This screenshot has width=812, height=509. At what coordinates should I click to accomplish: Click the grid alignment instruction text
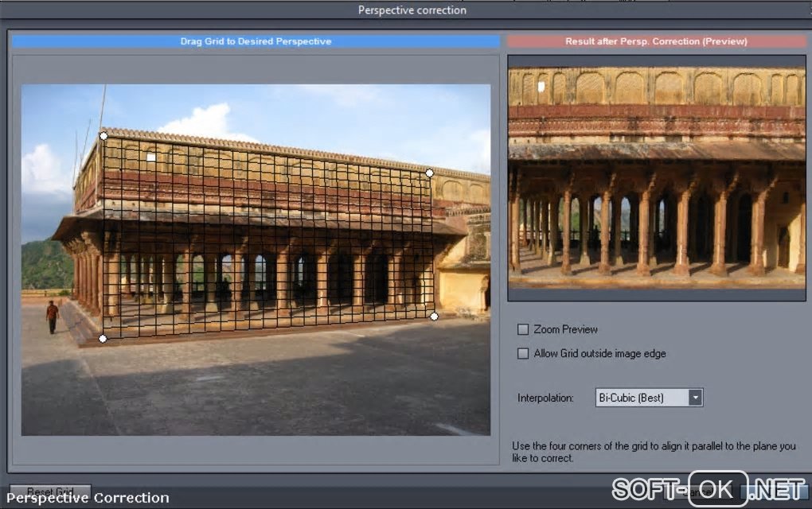coord(654,452)
